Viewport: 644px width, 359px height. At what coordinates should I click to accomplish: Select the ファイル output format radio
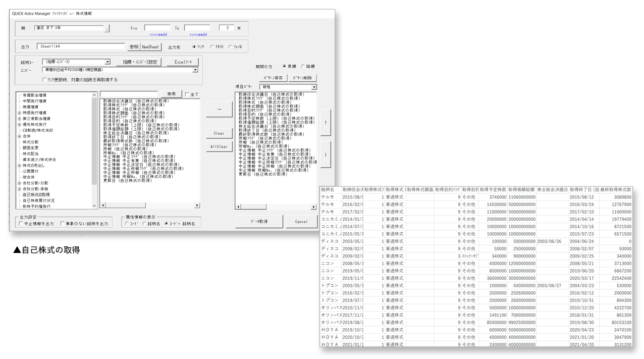[230, 47]
